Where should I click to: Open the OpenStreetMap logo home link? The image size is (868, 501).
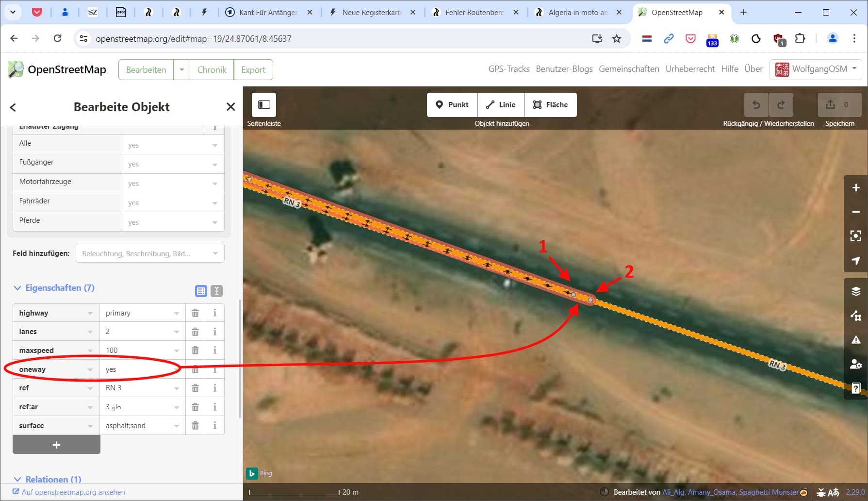point(57,69)
